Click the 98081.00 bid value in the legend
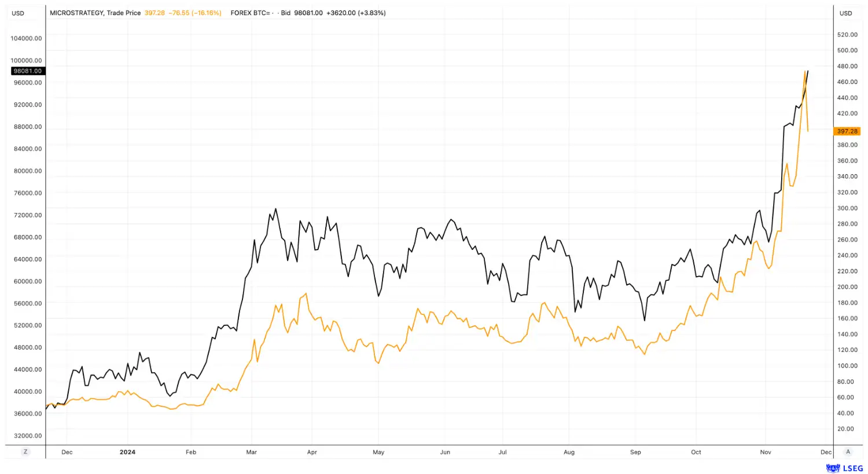The width and height of the screenshot is (868, 474). coord(308,13)
